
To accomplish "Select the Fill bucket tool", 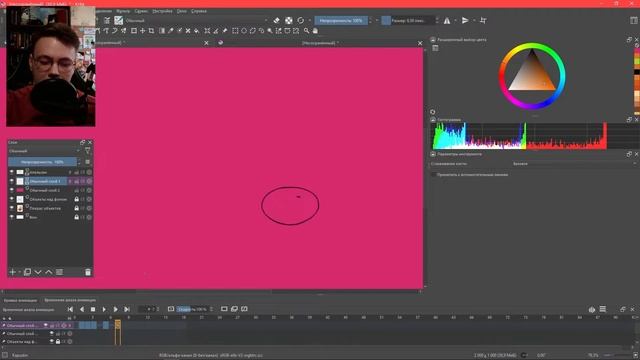I will (197, 31).
